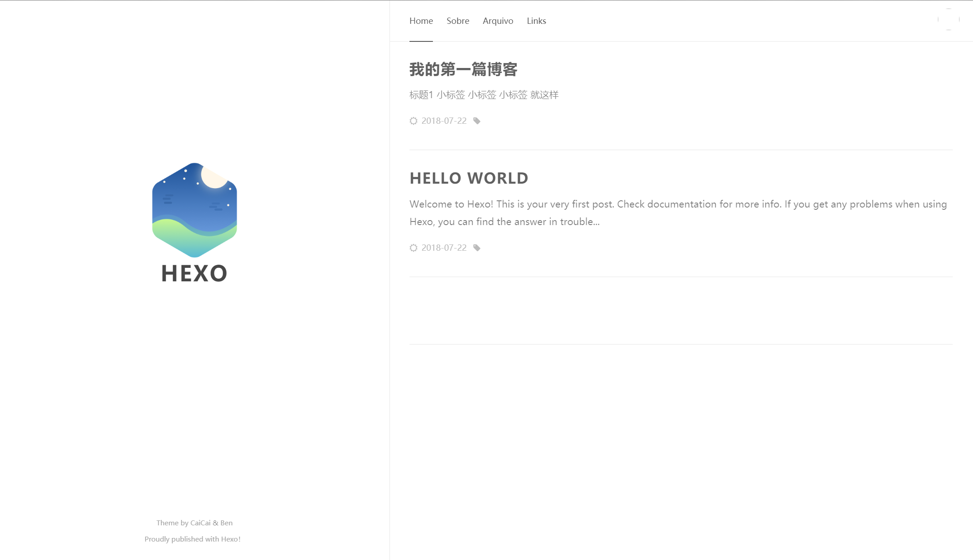The width and height of the screenshot is (973, 560).
Task: Open the post titled 我的第一篇博客
Action: [463, 69]
